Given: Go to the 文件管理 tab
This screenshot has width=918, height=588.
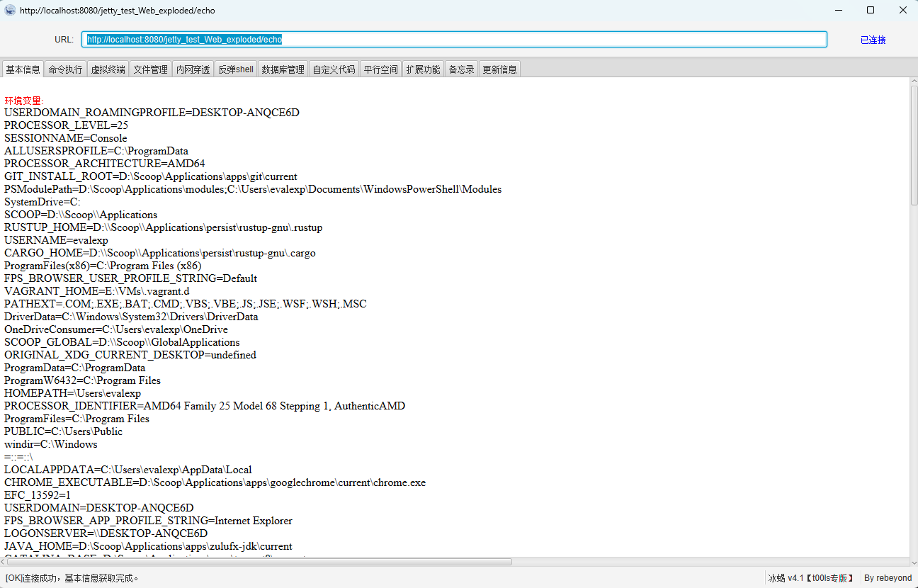Looking at the screenshot, I should (150, 69).
